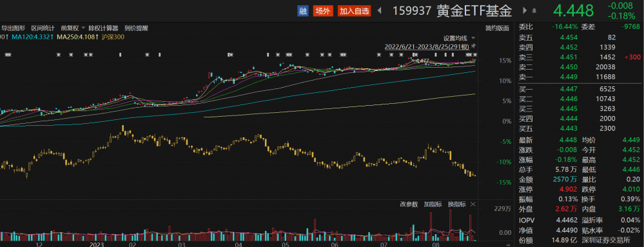This screenshot has width=644, height=247.
Task: Click the red 场外 badge
Action: coord(323,11)
